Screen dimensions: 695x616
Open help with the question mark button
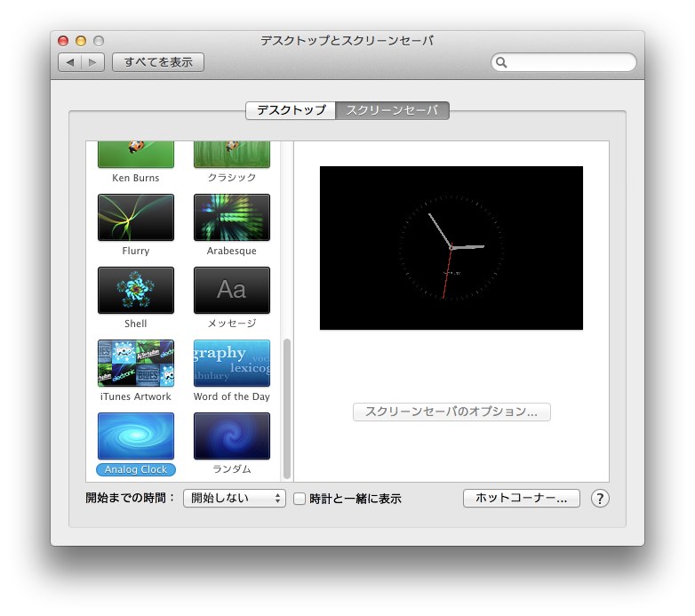600,499
